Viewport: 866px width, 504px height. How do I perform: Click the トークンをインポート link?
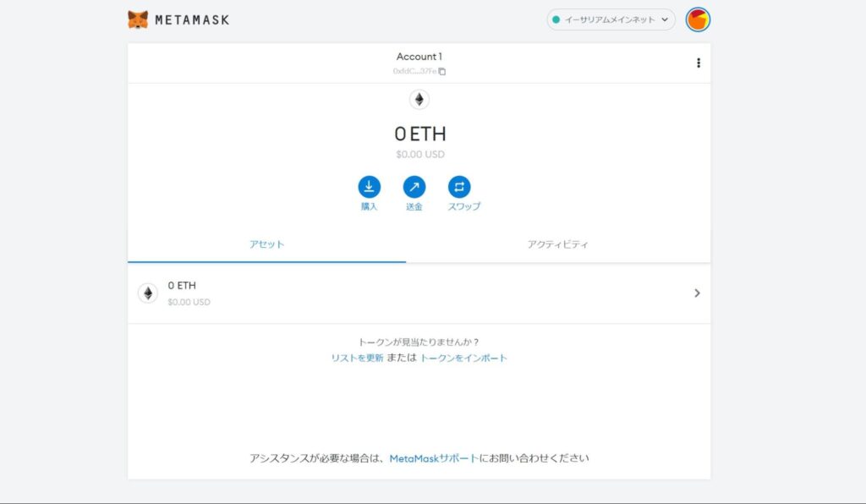pyautogui.click(x=463, y=358)
